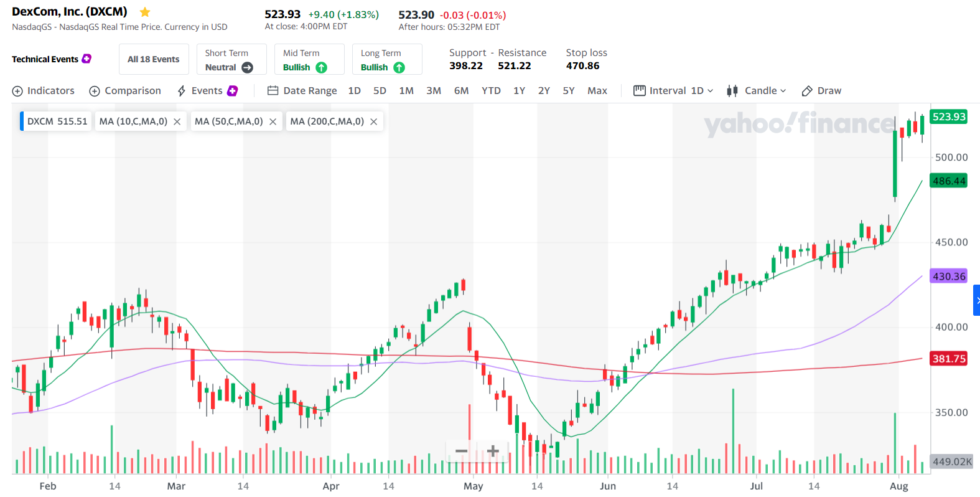Click the Comparison plus-circle icon
Image resolution: width=980 pixels, height=497 pixels.
pos(95,91)
